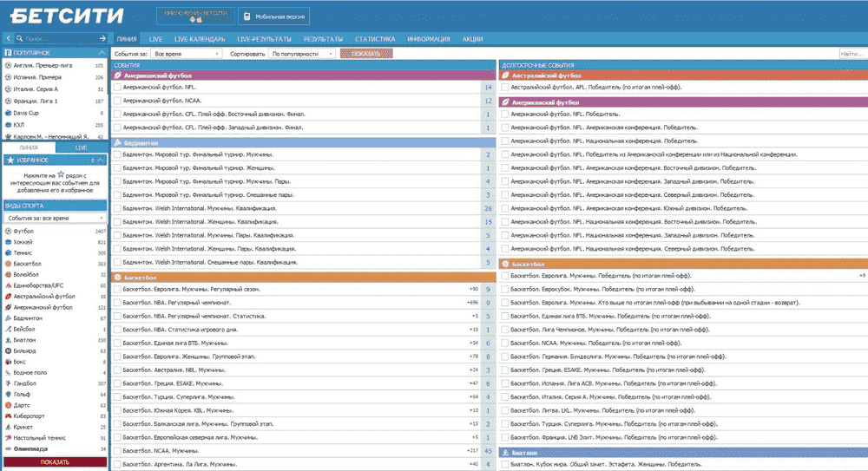
Task: Click the Австралийский футбол sidebar icon
Action: coord(9,296)
